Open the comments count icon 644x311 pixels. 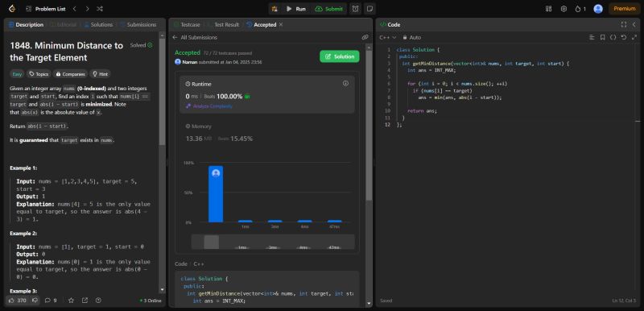click(51, 301)
